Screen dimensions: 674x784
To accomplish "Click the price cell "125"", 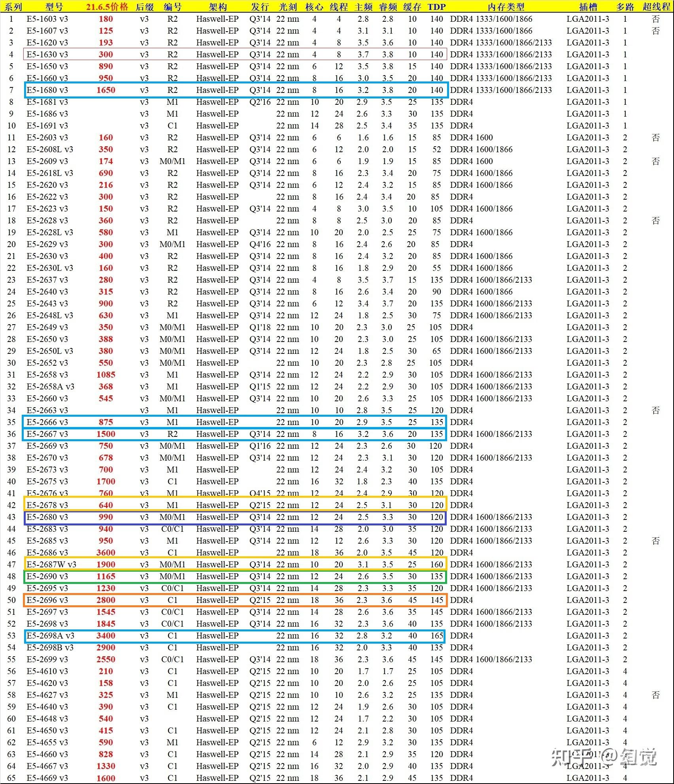I will (106, 31).
